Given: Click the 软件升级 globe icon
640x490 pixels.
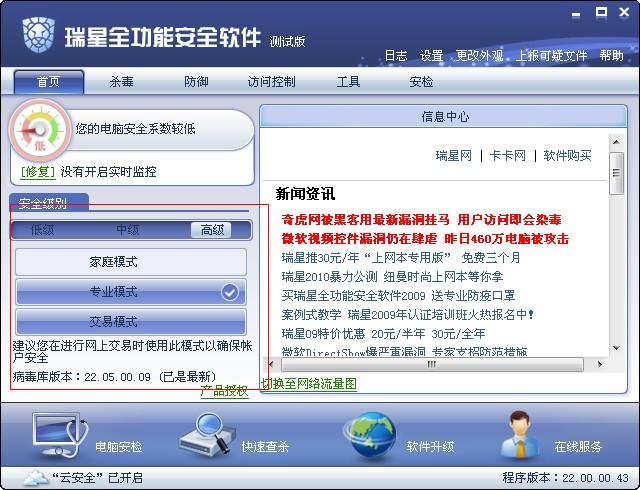Looking at the screenshot, I should tap(371, 436).
